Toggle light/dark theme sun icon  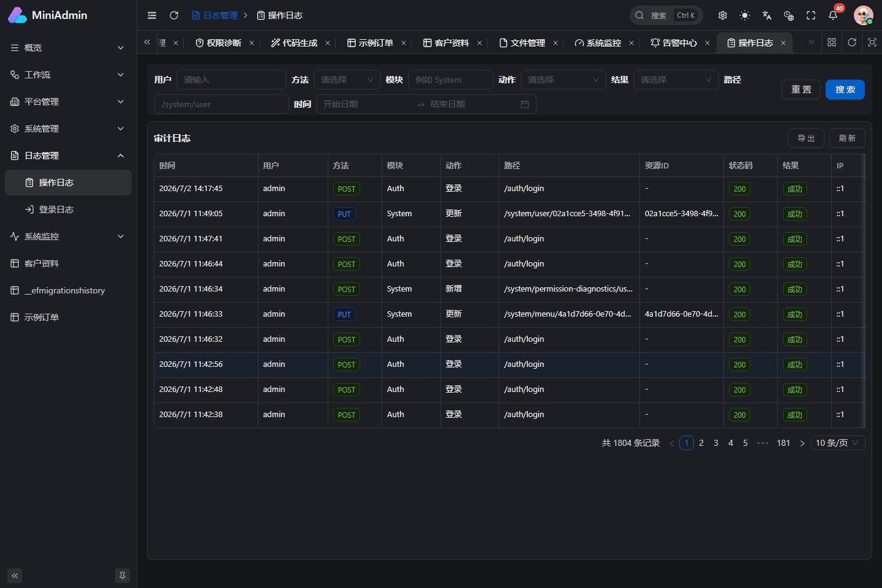745,15
